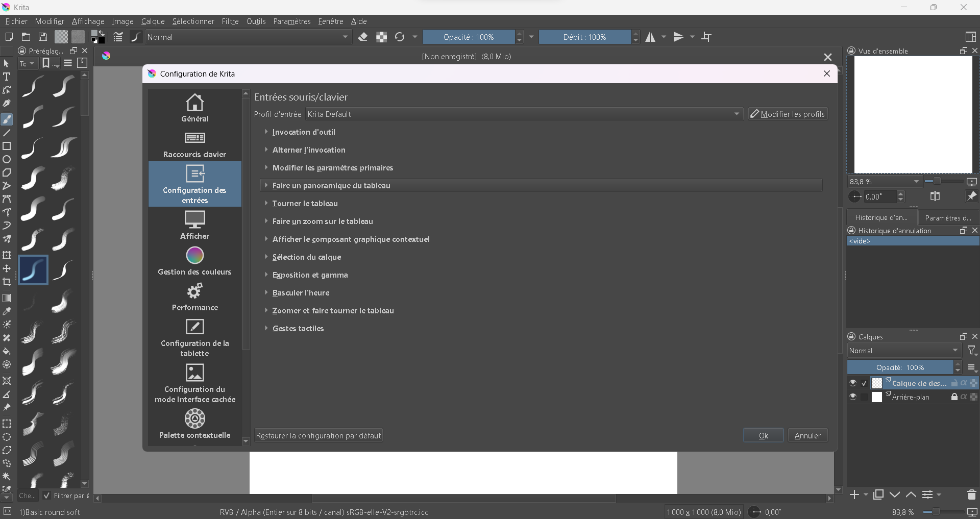
Task: Select the Raccourcis clavier category
Action: coord(194,144)
